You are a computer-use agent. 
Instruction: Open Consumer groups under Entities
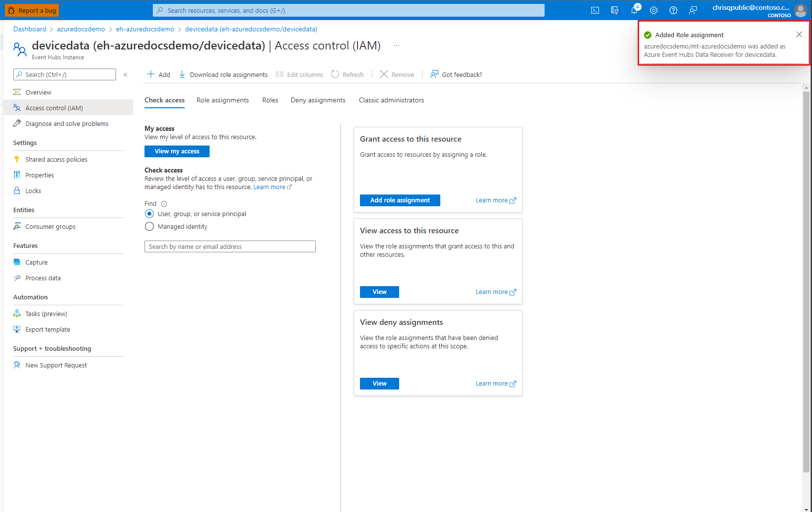[x=50, y=226]
